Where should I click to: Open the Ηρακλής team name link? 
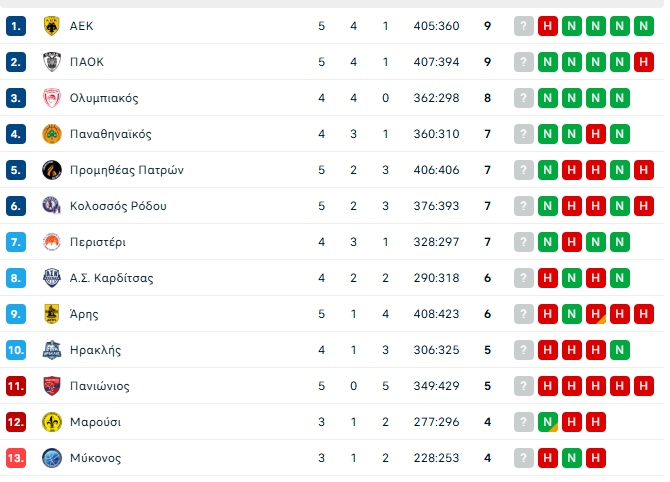[96, 350]
